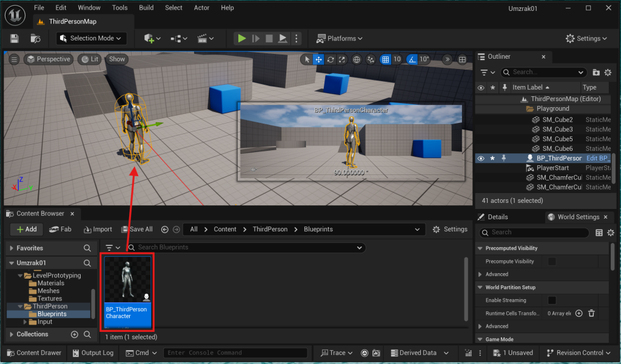The image size is (621, 364).
Task: Expand the viewport toolbar double-chevron overflow
Action: [x=447, y=59]
